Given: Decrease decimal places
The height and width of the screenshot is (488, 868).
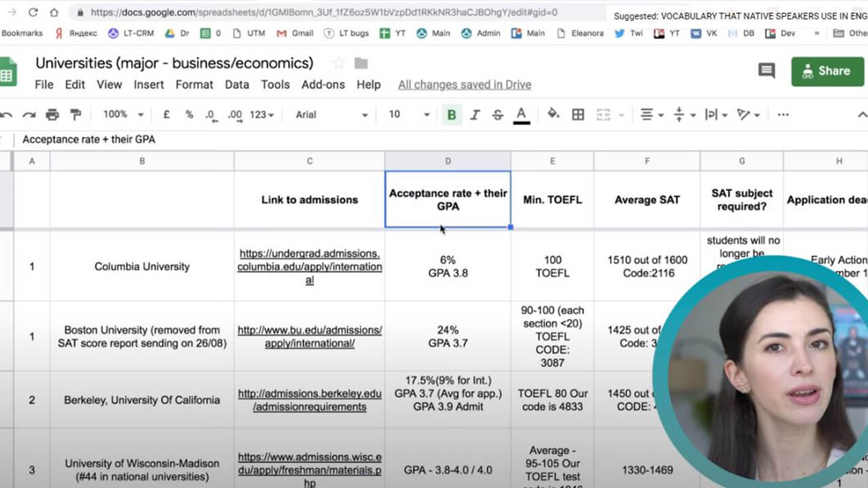Looking at the screenshot, I should click(x=212, y=115).
